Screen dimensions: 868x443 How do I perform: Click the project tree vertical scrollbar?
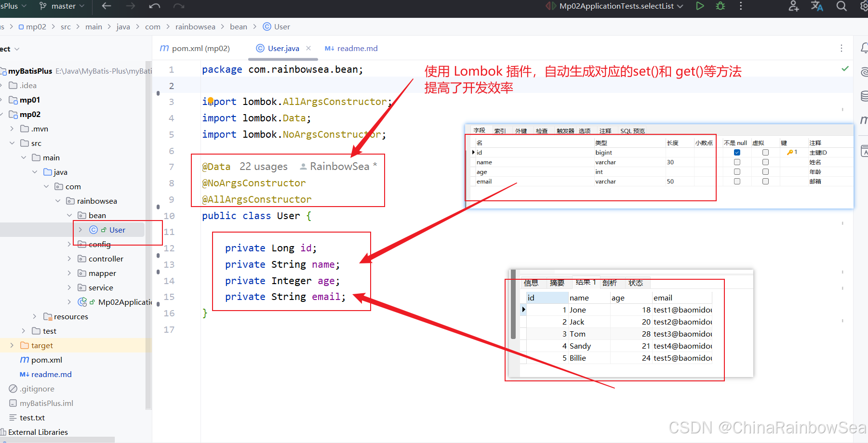148,235
